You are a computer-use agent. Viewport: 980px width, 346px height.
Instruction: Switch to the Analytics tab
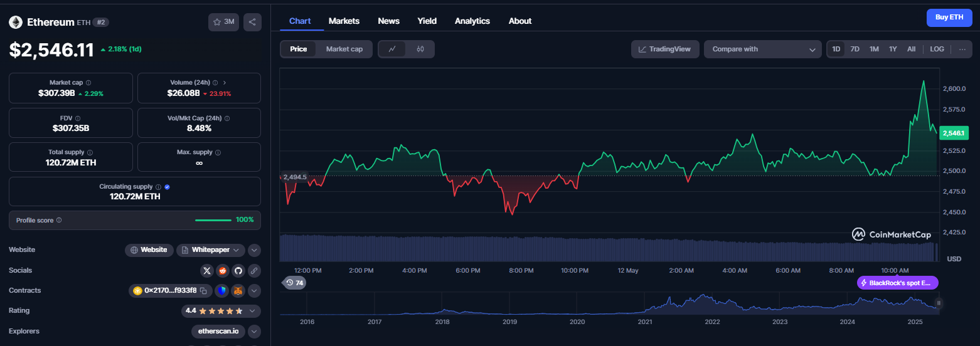tap(472, 21)
